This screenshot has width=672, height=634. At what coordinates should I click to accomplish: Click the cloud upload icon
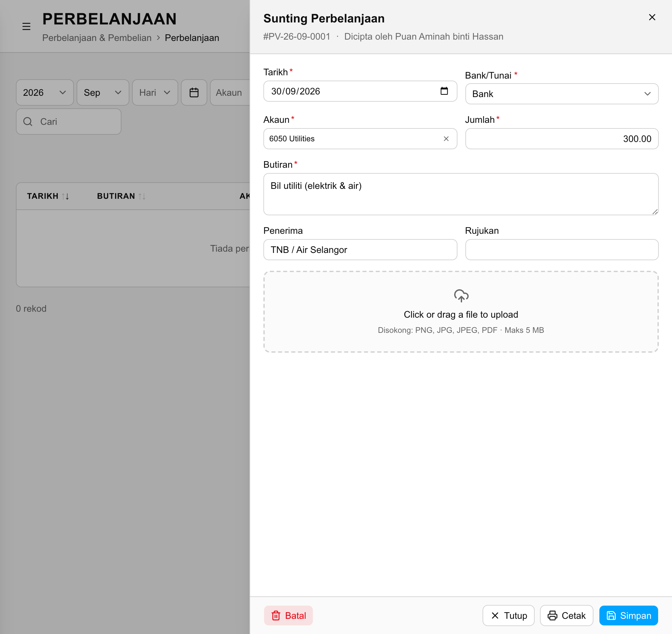(x=461, y=296)
